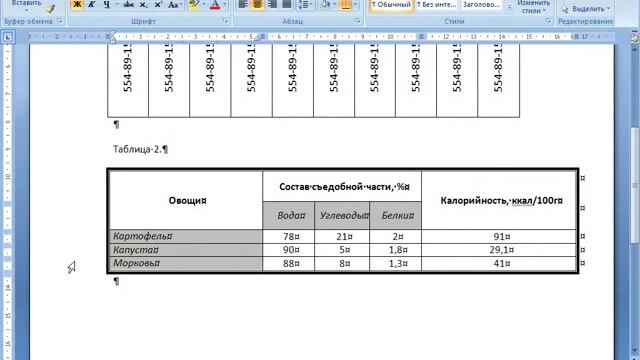Toggle the ruler view button
640x360 pixels.
point(635,38)
